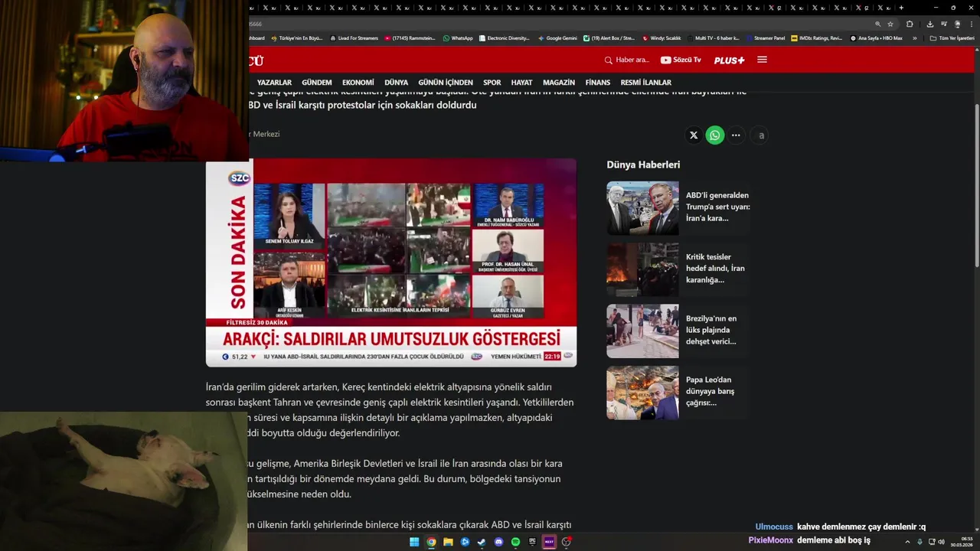Open the 'Livad For Streamers' bookmark
Viewport: 980px width, 551px height.
click(354, 37)
